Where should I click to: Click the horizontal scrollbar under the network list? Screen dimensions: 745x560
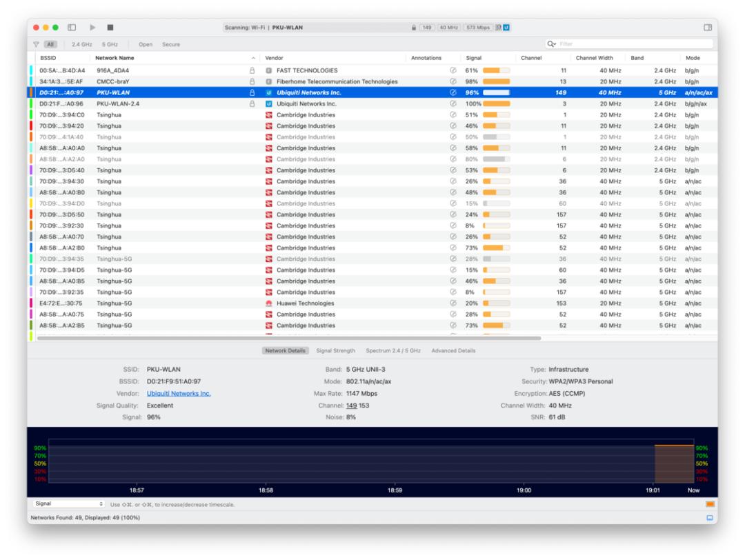(289, 338)
